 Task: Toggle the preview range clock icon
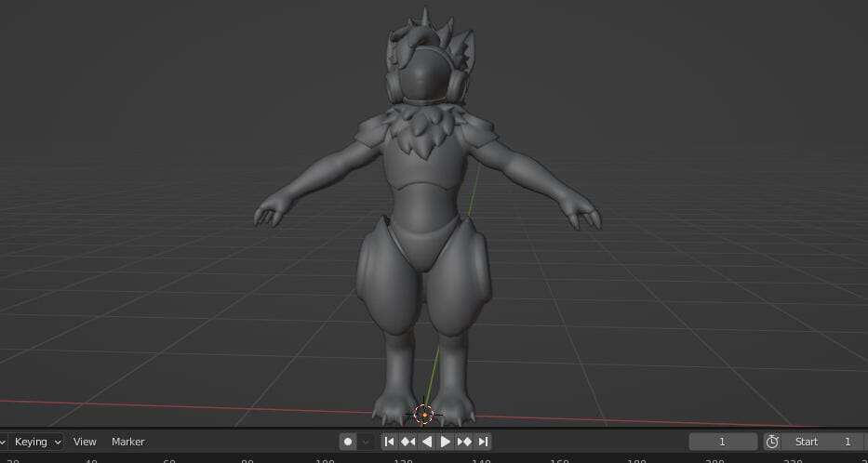click(772, 442)
